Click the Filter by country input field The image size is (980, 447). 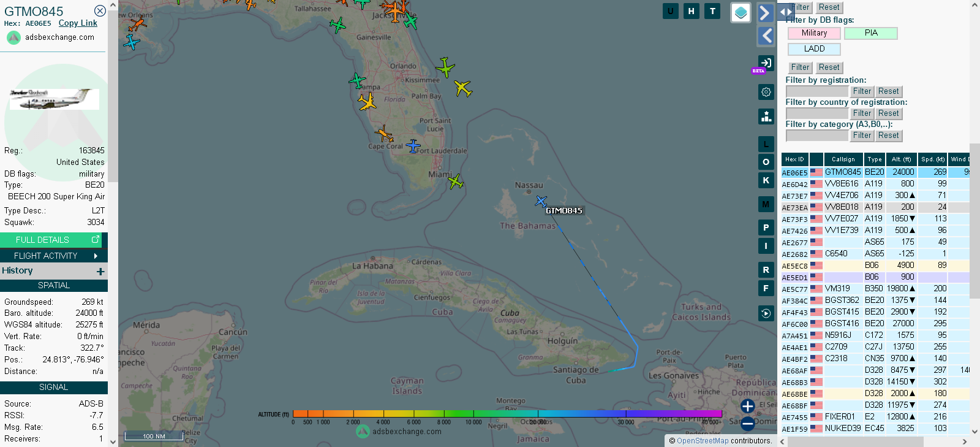click(817, 113)
